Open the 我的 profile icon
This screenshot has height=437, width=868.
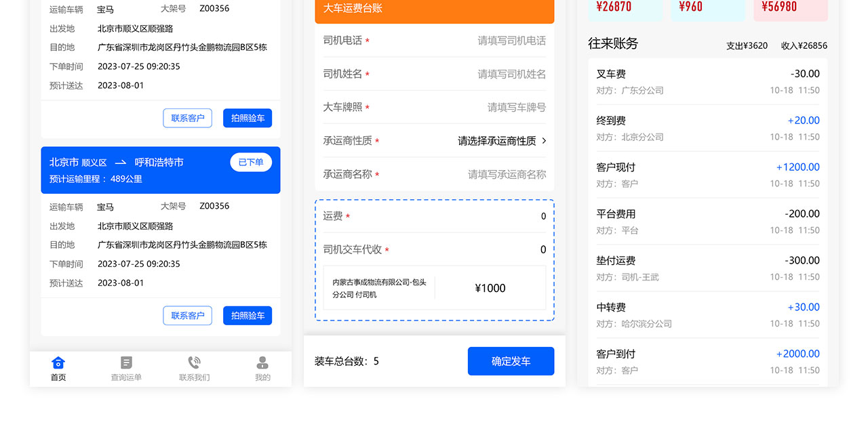[x=262, y=362]
